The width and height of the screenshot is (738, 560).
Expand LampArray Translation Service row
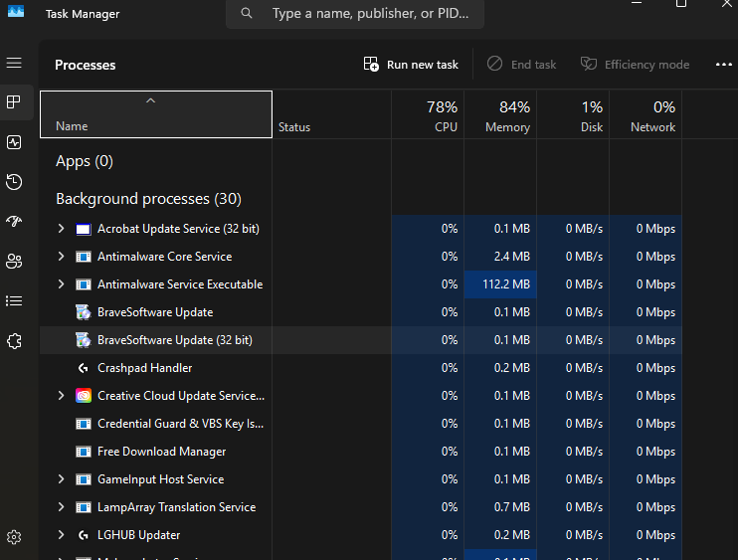tap(62, 507)
